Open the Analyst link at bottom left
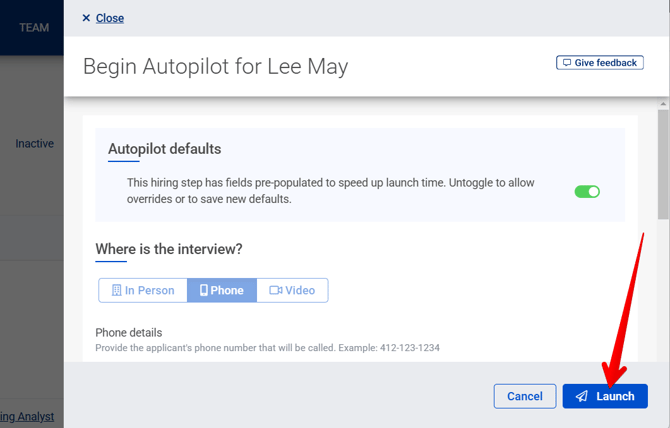670x428 pixels. (x=27, y=416)
